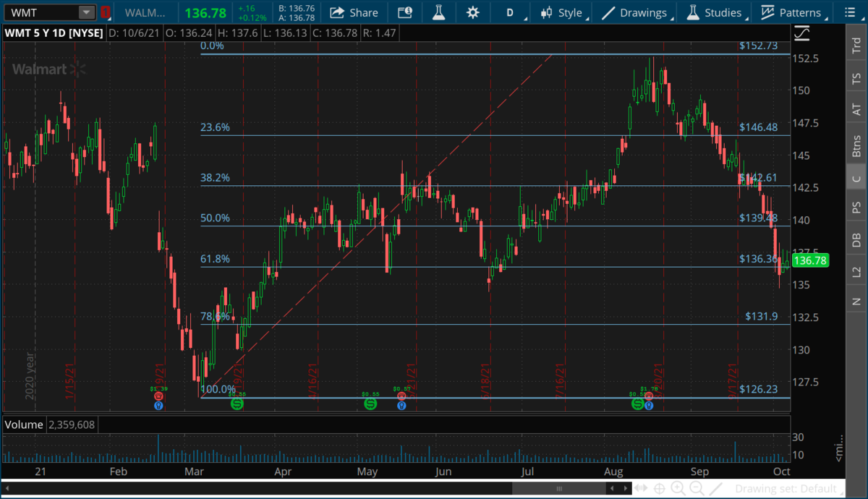Viewport: 868px width, 499px height.
Task: Open the symbol dropdown arrow next to WMT
Action: coord(87,12)
